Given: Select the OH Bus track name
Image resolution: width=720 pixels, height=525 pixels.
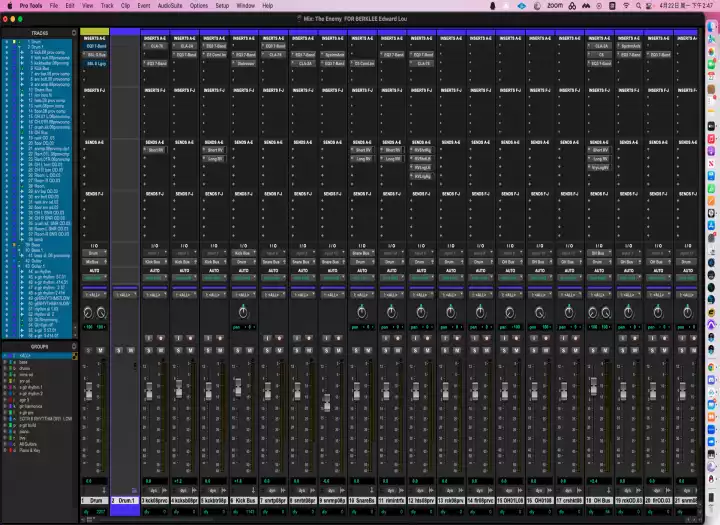Looking at the screenshot, I should coord(599,498).
